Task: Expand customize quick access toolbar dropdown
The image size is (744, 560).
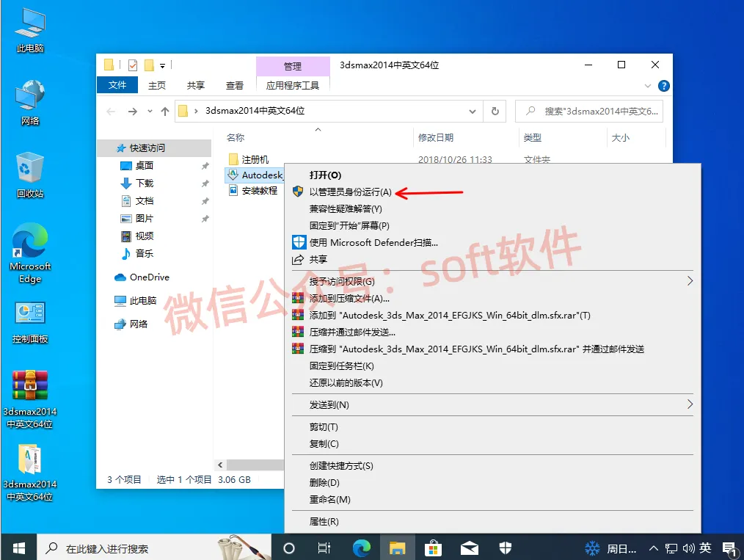Action: point(163,66)
